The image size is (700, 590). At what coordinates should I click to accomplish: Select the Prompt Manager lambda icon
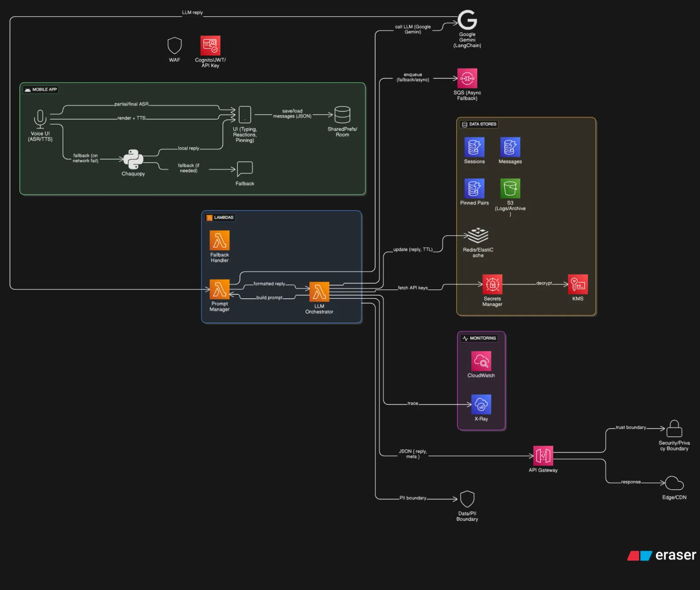(220, 289)
